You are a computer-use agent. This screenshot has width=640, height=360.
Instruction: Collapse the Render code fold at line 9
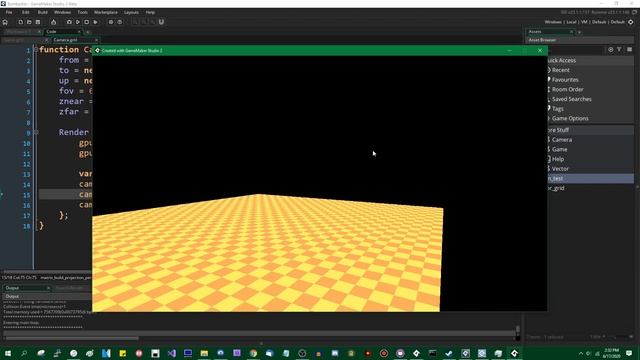coord(36,132)
